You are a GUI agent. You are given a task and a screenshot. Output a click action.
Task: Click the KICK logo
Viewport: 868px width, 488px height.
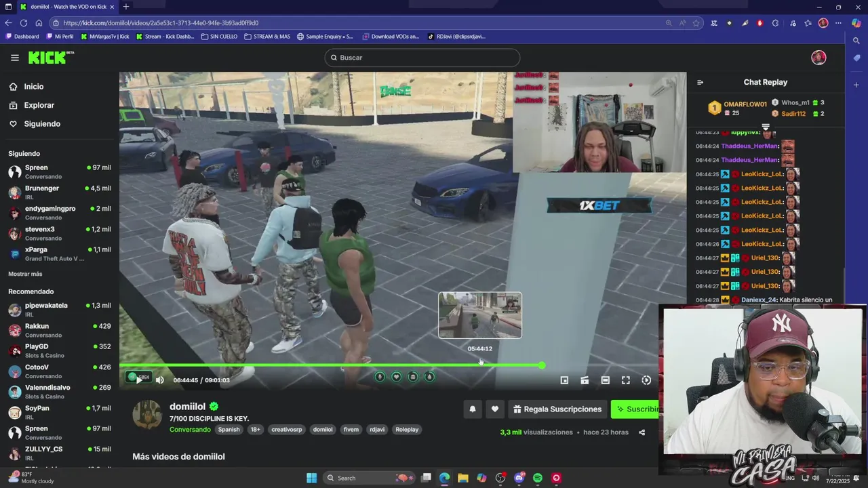[51, 58]
